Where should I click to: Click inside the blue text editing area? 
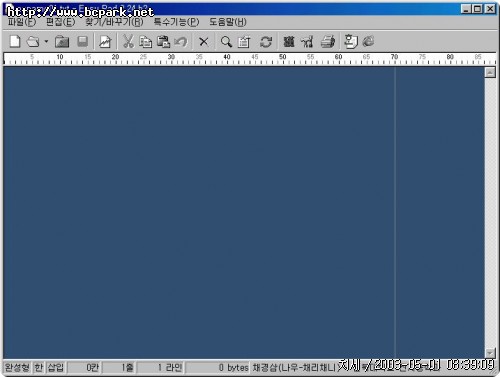coord(243,213)
